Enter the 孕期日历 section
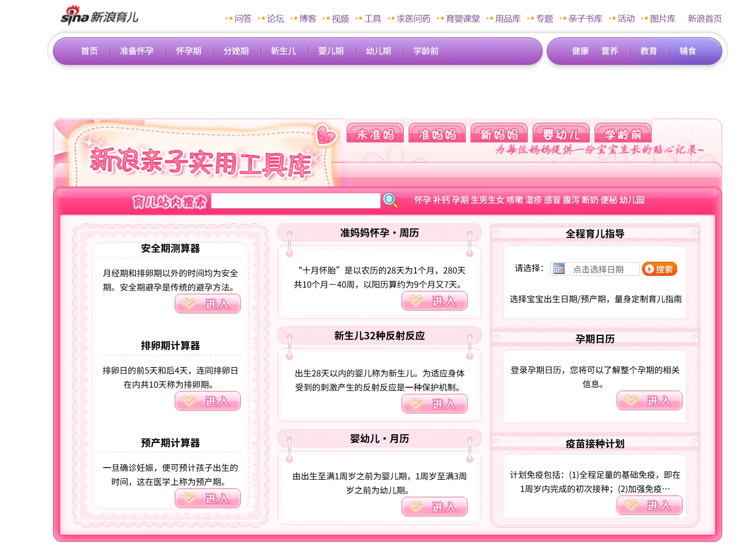The image size is (756, 547). (x=649, y=400)
